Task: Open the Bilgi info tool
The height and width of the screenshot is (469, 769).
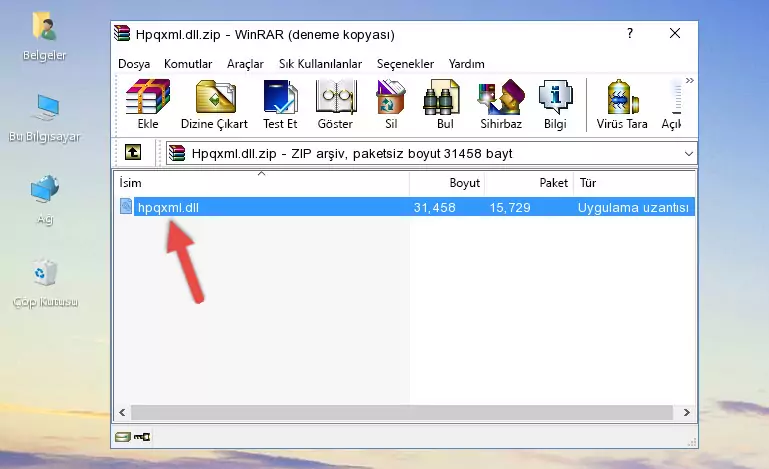Action: click(x=555, y=104)
